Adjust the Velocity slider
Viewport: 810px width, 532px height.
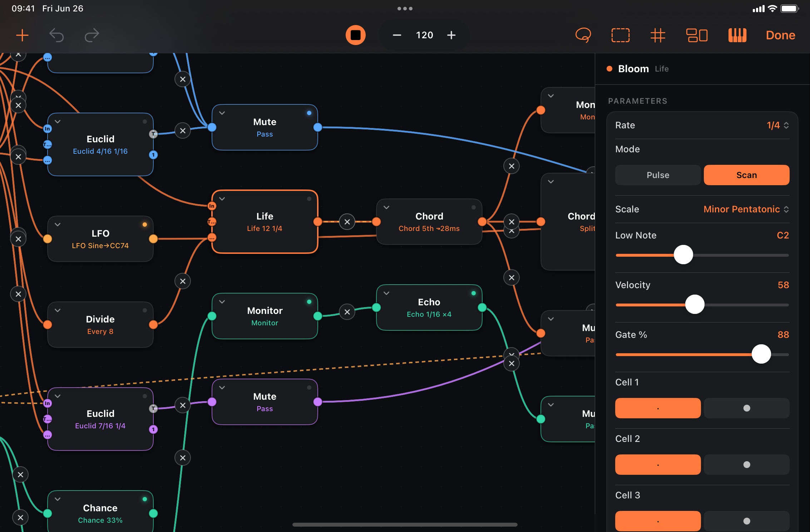tap(695, 304)
